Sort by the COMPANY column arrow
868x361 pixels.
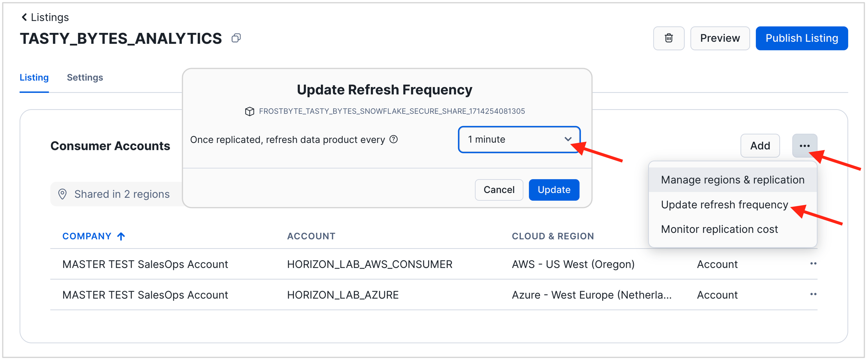pos(121,236)
